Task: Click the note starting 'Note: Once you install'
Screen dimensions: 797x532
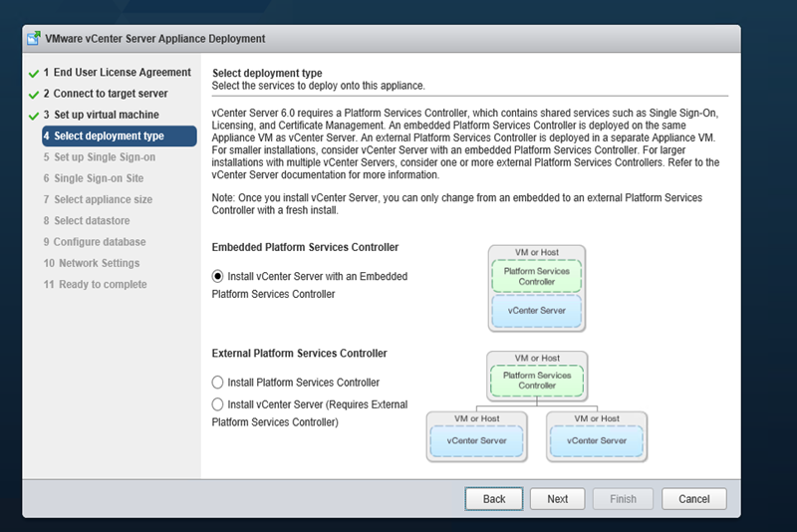Action: pos(457,204)
